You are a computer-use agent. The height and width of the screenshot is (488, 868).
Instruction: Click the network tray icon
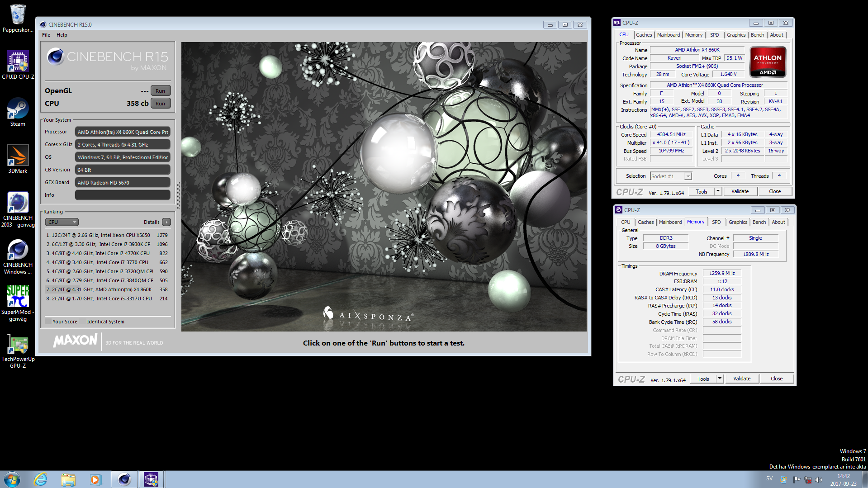pos(808,480)
